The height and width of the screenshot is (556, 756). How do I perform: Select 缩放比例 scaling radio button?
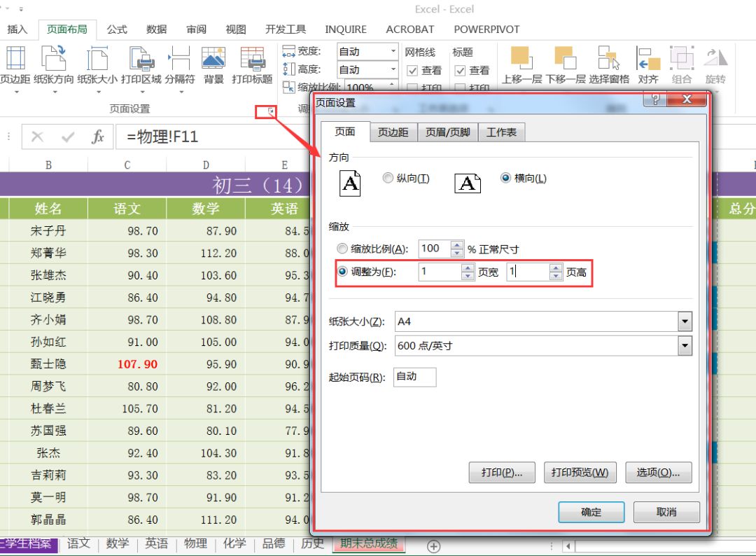point(342,249)
